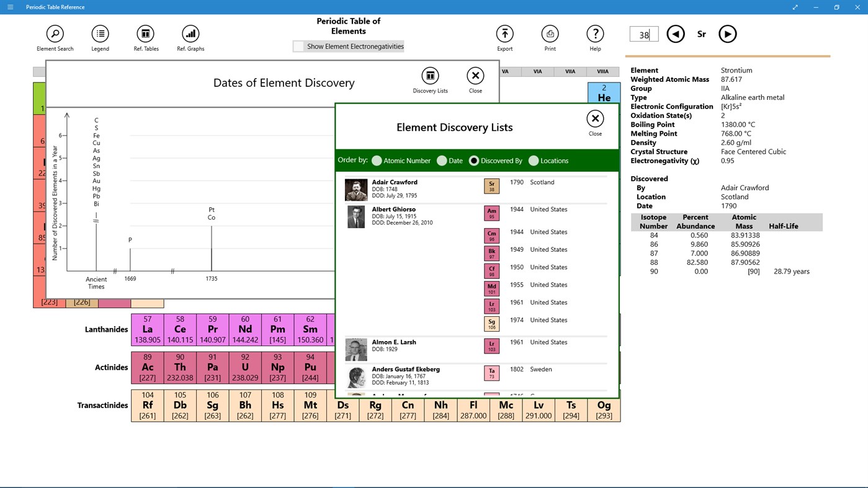This screenshot has width=868, height=488.
Task: Click the atomic number input field
Action: (643, 33)
